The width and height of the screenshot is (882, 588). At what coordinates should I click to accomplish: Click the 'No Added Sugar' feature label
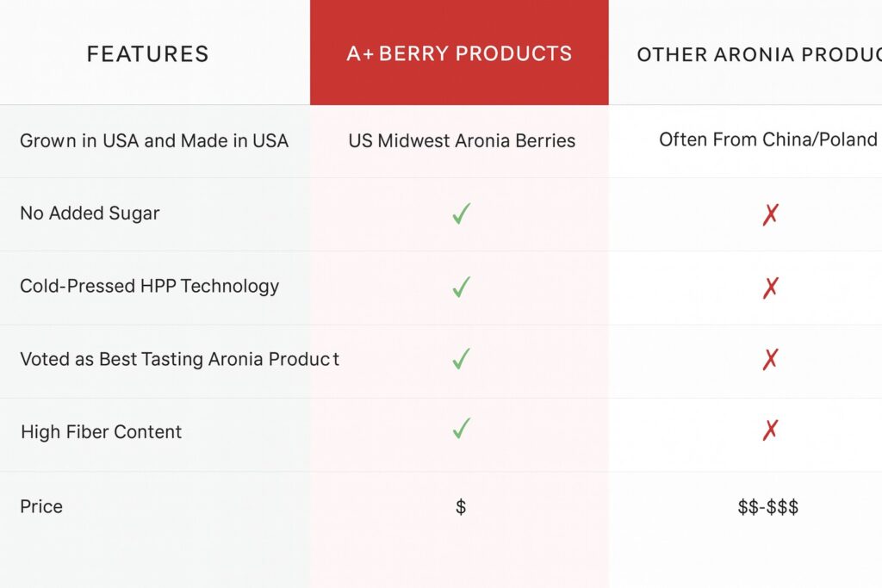[x=90, y=214]
